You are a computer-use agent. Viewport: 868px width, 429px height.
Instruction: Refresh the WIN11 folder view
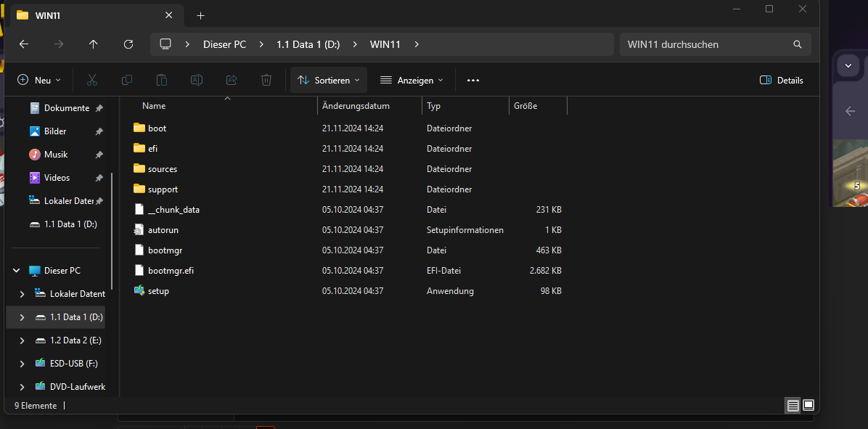tap(128, 44)
